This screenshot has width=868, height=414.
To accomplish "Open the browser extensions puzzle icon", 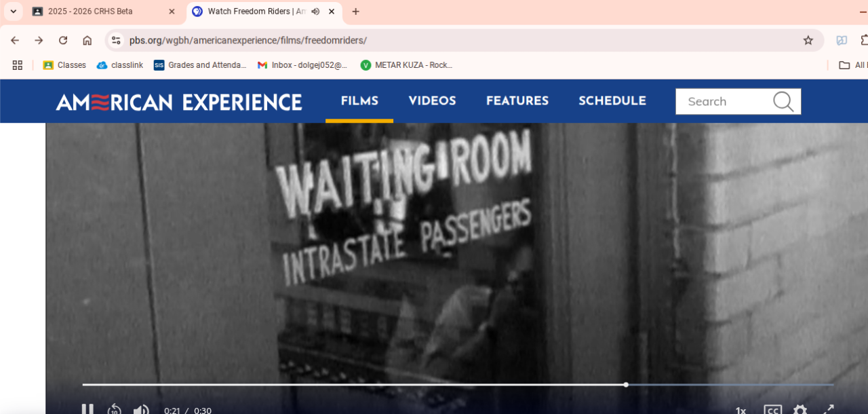I will coord(863,40).
